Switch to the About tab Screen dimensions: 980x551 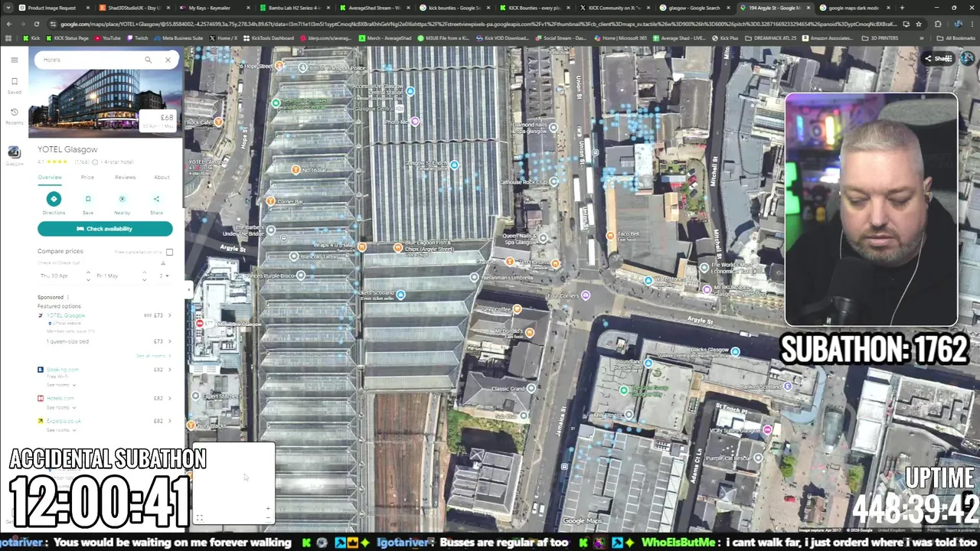[162, 178]
